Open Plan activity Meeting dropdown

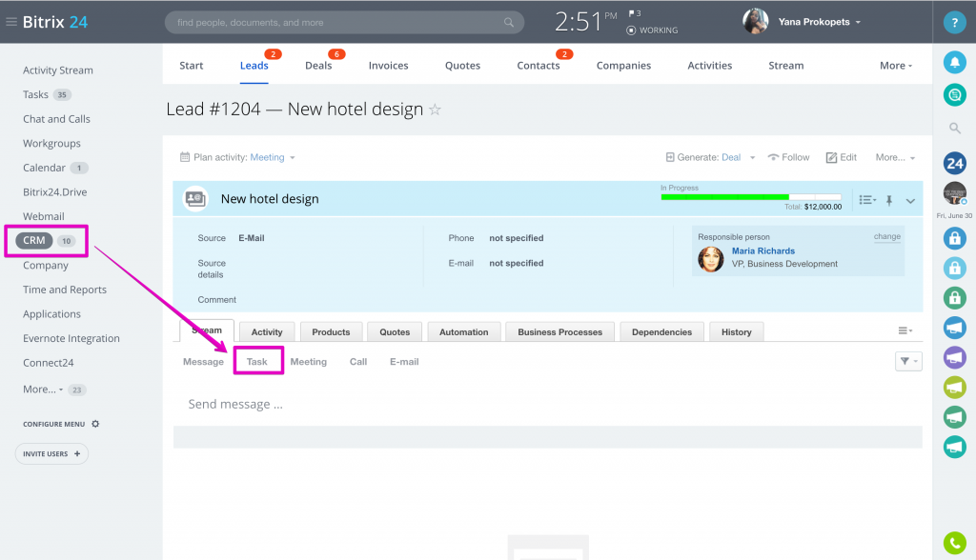(x=273, y=157)
